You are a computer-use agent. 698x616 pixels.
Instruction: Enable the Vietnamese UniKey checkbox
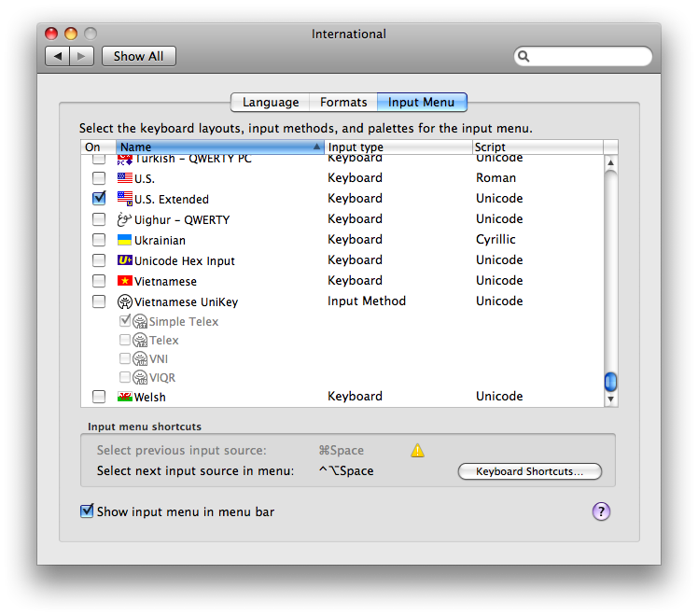99,301
